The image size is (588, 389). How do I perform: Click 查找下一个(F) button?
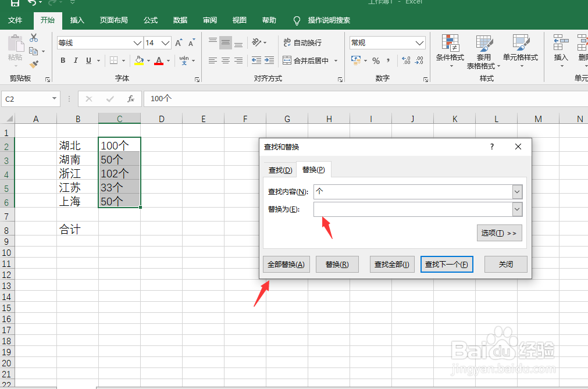(x=447, y=264)
